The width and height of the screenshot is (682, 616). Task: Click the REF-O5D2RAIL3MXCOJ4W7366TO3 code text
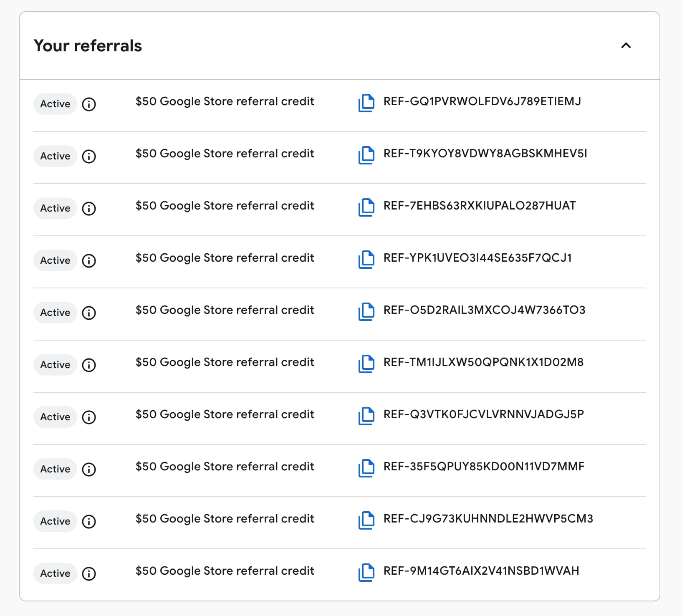coord(484,310)
